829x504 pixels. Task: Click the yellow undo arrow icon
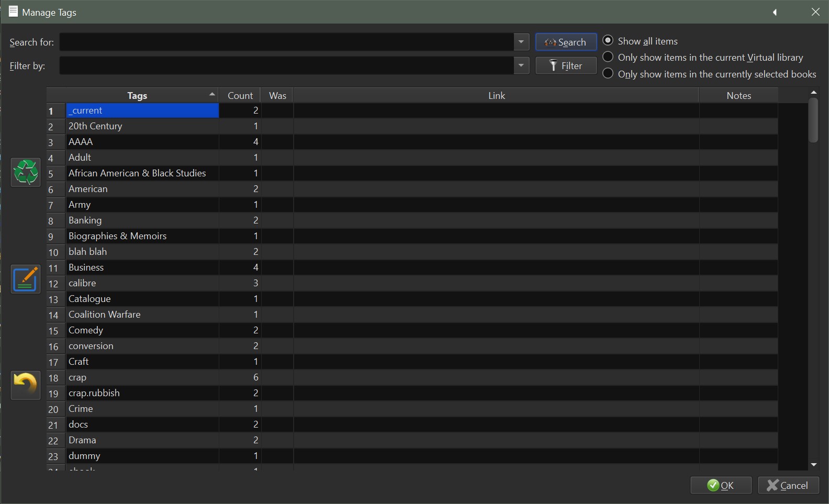click(26, 385)
